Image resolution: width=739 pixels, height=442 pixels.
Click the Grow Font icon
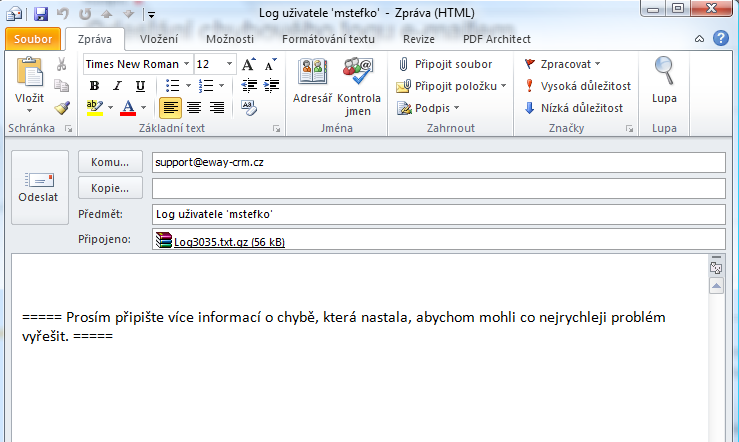click(248, 64)
